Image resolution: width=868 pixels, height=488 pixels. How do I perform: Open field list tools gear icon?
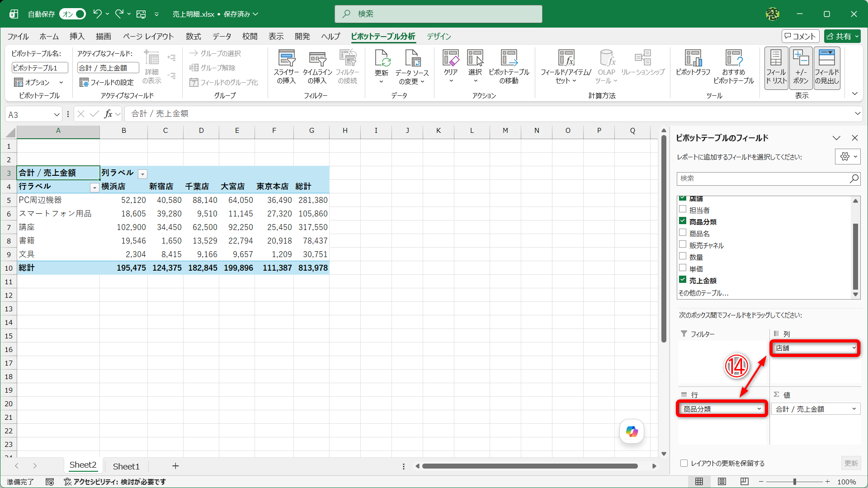click(x=848, y=157)
